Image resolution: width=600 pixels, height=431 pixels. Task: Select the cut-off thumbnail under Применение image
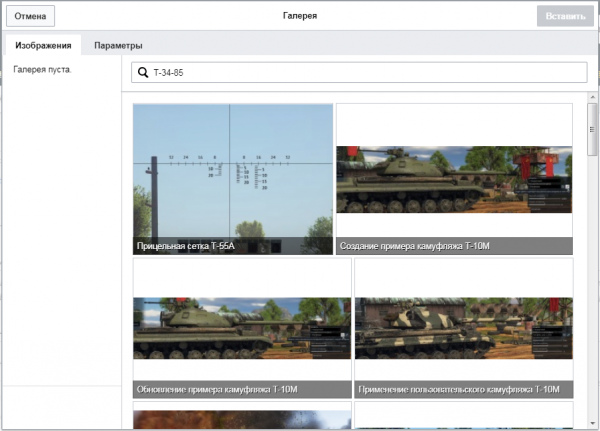click(463, 418)
